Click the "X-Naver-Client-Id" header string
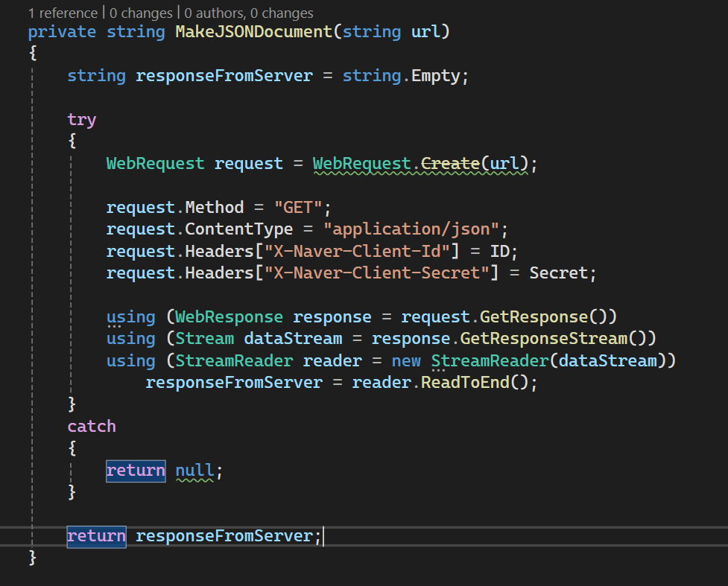The image size is (728, 586). [357, 251]
